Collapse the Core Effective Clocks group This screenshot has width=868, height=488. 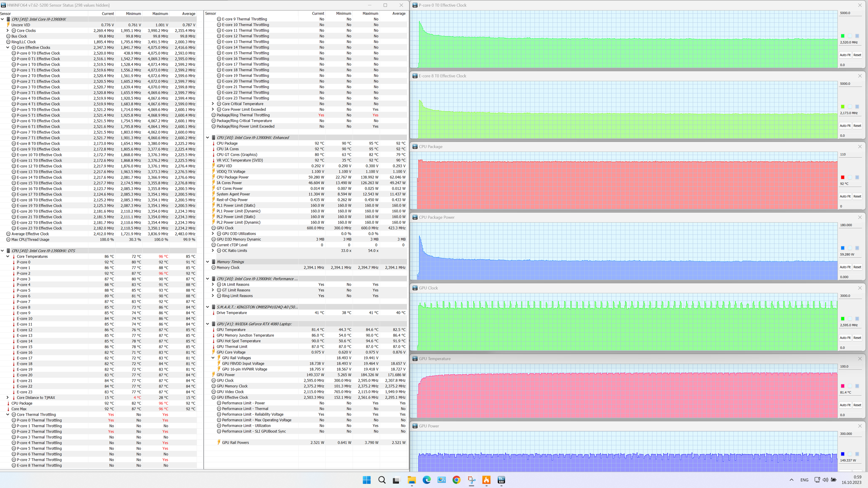pyautogui.click(x=8, y=47)
